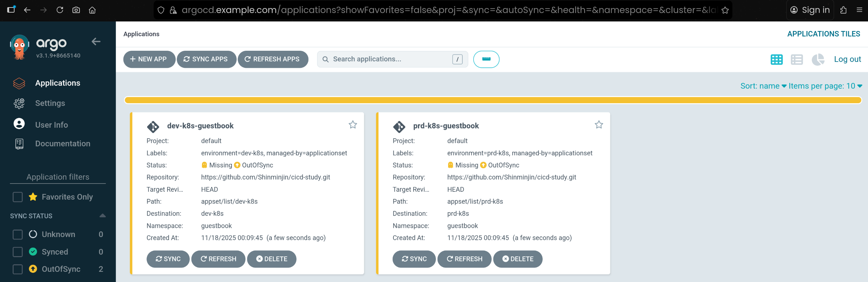Collapse the SYNC STATUS filter section
868x282 pixels.
pos(102,216)
